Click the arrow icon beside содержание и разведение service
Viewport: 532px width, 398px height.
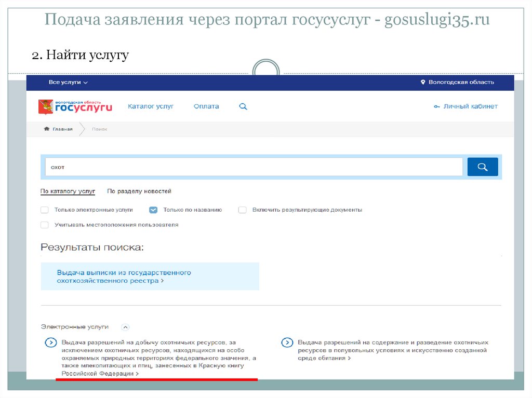(286, 342)
